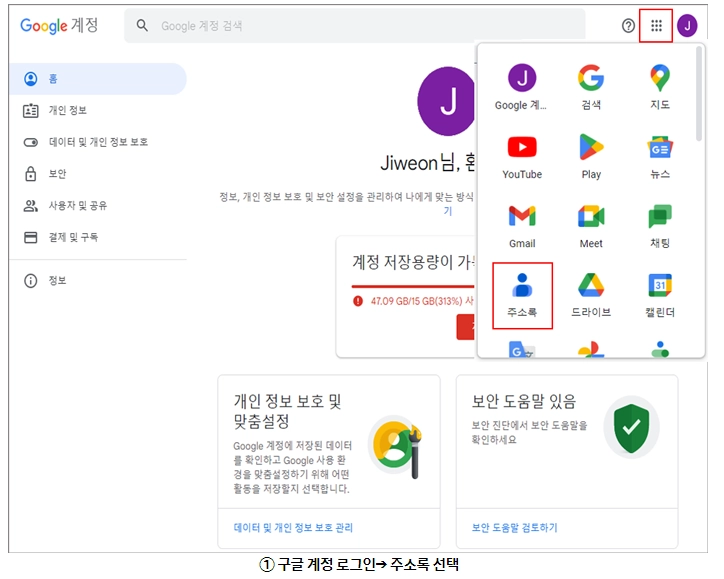Open the purple J profile avatar in header
The height and width of the screenshot is (579, 724).
coord(687,26)
